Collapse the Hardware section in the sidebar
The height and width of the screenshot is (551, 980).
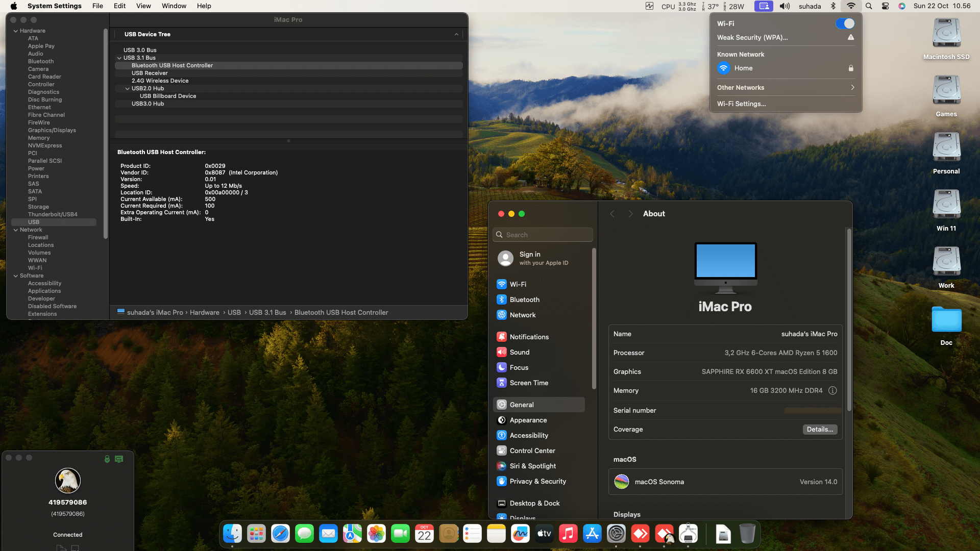pyautogui.click(x=15, y=31)
